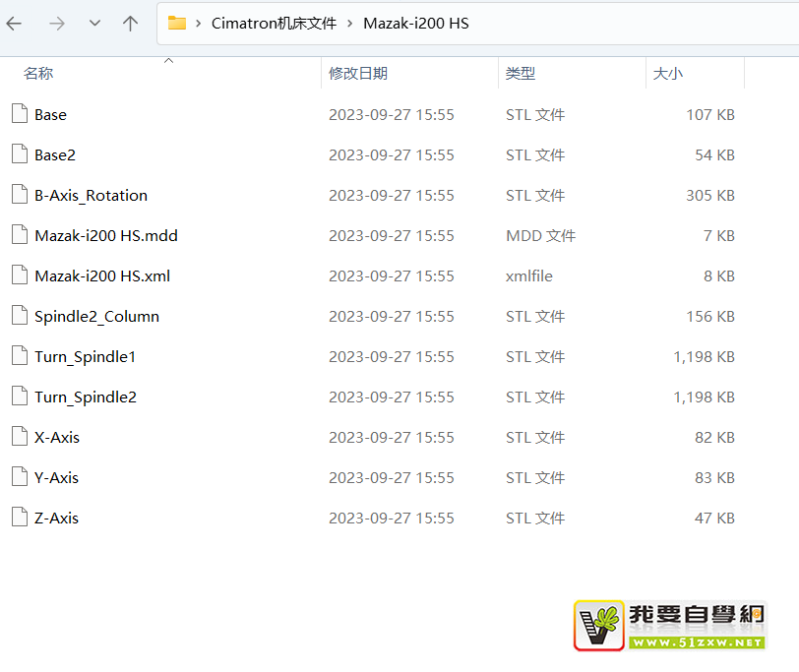
Task: Expand chevron before Cimatron机床文件 breadcrumb
Action: point(199,24)
